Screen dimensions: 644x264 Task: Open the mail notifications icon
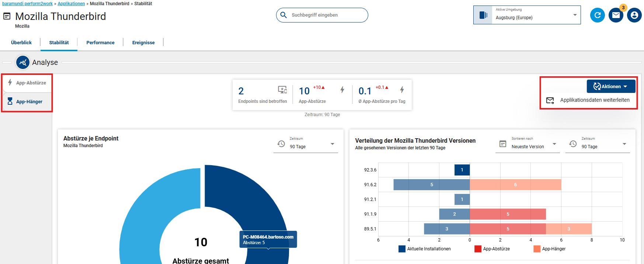616,15
